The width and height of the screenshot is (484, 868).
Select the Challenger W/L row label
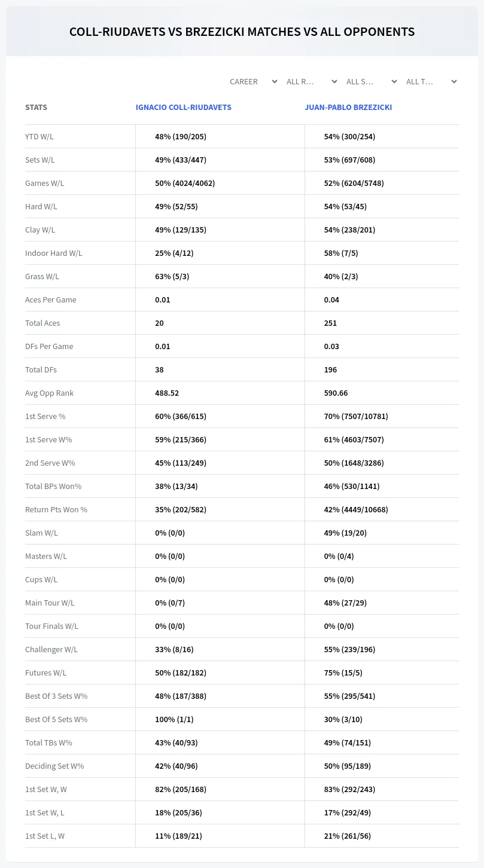point(51,649)
